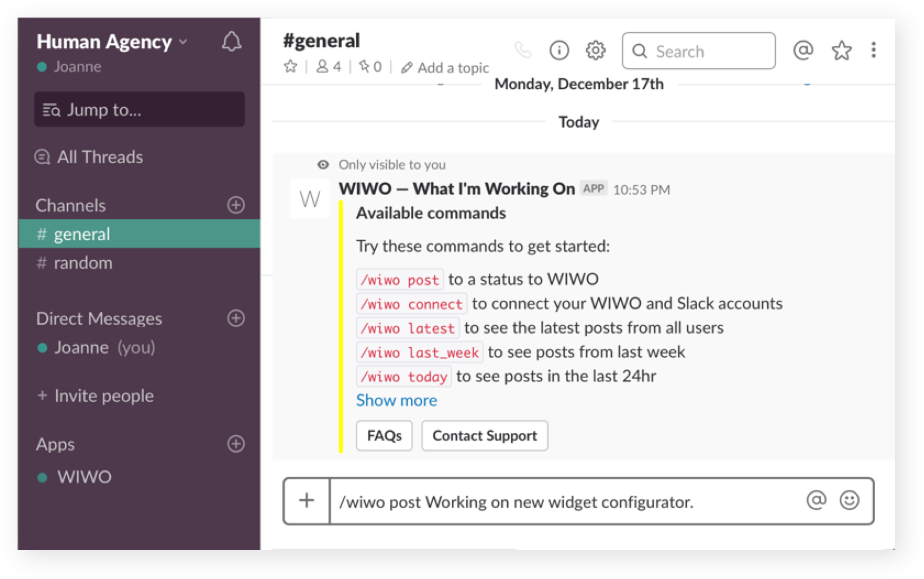This screenshot has height=579, width=924.
Task: Click the 'Only visible to you' eye icon
Action: (x=323, y=164)
